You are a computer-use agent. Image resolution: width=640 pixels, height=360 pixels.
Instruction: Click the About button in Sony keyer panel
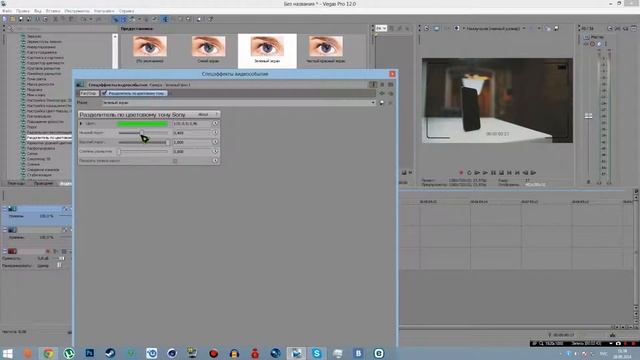click(x=203, y=115)
